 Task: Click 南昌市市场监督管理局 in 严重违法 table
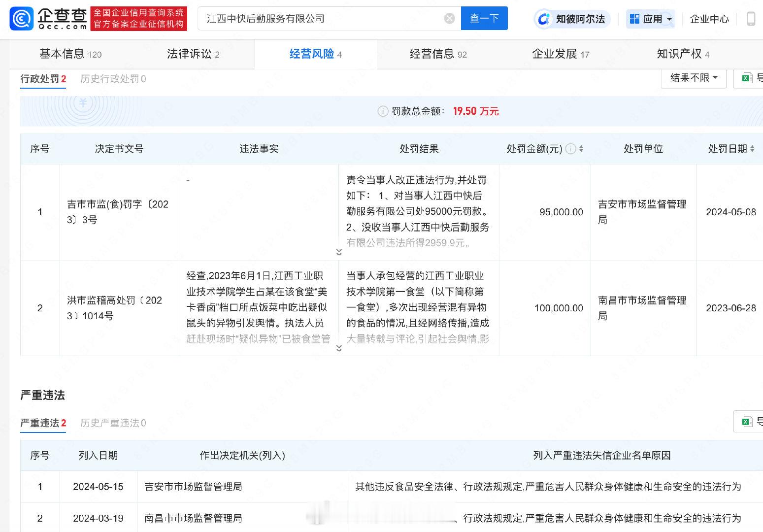193,518
